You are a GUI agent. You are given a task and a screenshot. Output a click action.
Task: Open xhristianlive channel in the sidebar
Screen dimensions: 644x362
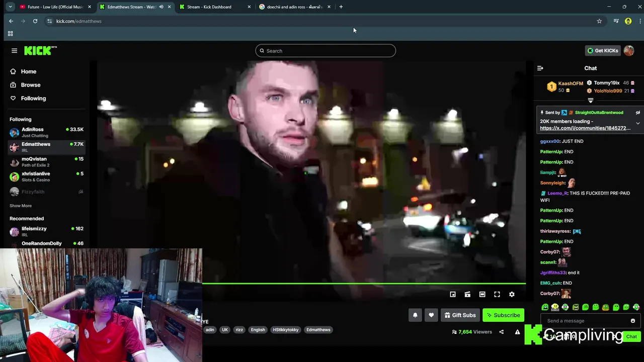pos(46,176)
